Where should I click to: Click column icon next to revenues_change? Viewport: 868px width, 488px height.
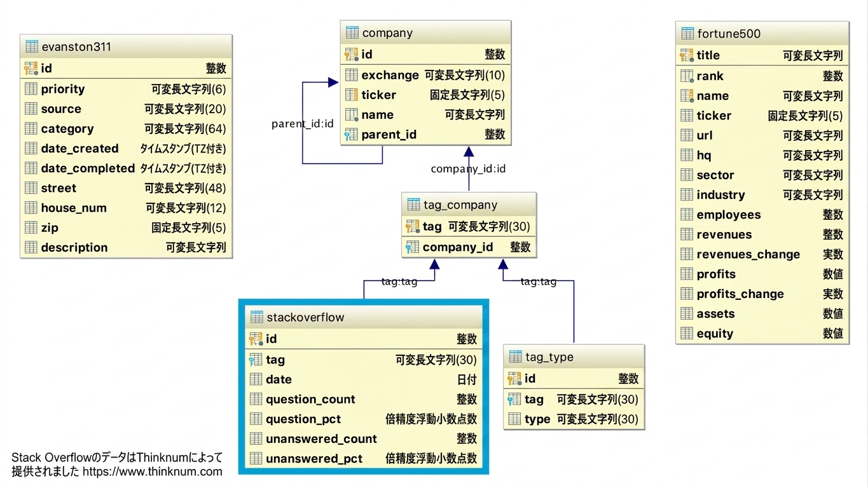tap(687, 254)
